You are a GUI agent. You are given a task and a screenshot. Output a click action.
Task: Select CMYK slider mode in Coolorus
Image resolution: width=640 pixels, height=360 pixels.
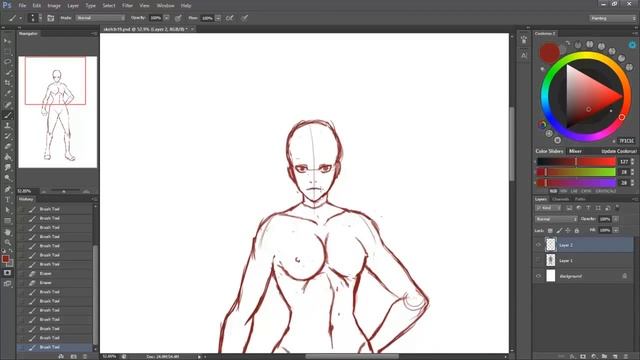click(x=586, y=191)
